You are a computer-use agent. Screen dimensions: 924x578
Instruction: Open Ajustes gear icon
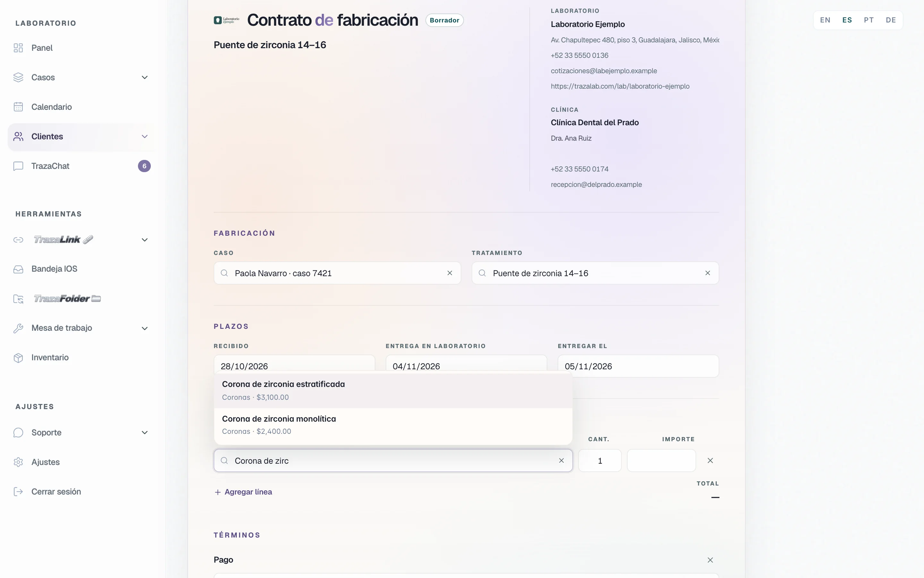click(18, 462)
